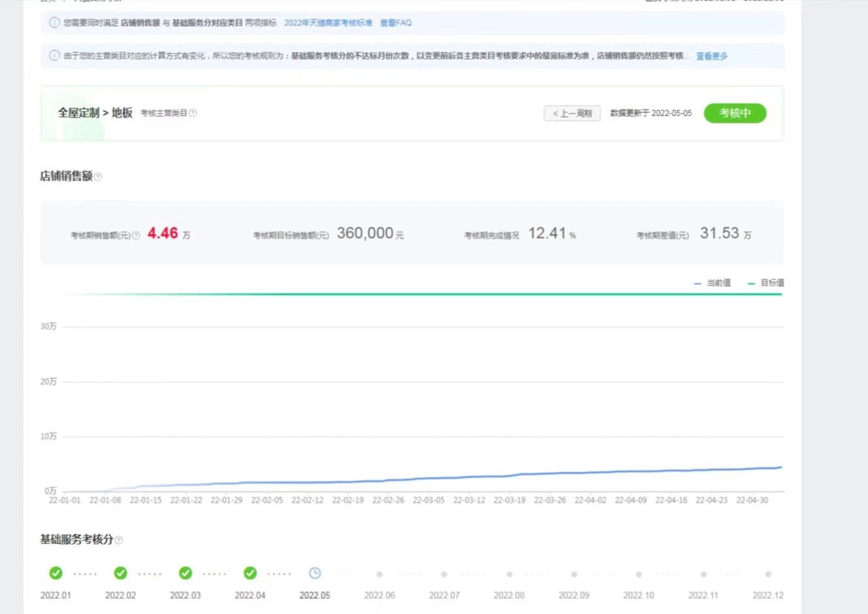Click the 22-04-30 x-axis date label

(752, 500)
